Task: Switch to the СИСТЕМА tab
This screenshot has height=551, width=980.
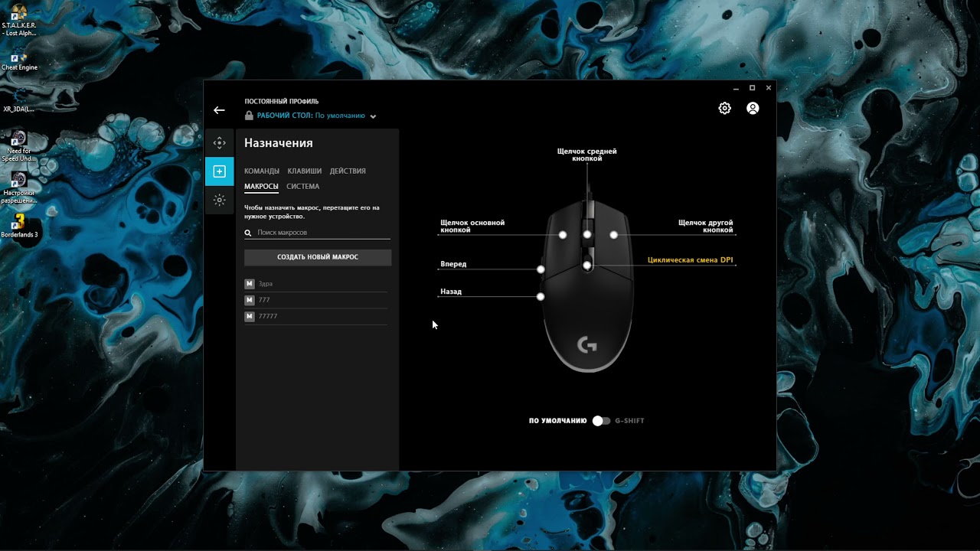Action: pos(303,187)
